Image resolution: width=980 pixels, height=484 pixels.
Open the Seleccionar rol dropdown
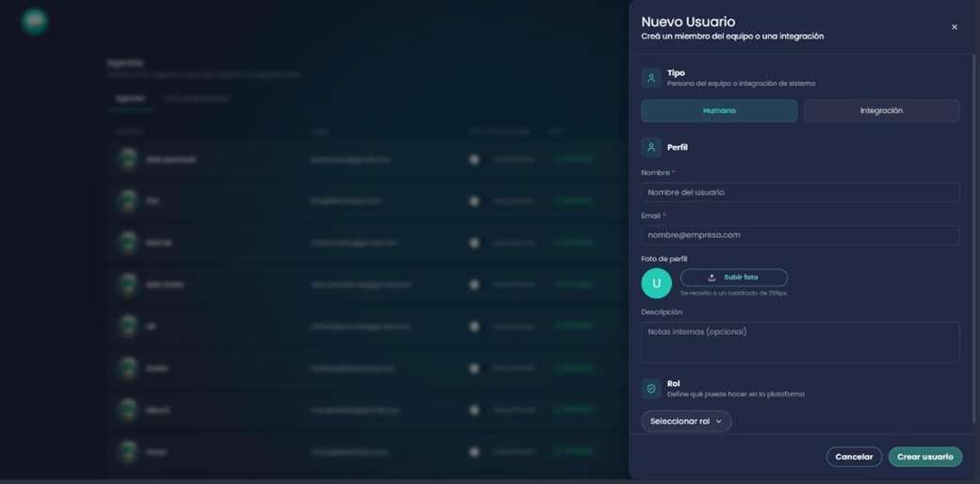(x=686, y=422)
